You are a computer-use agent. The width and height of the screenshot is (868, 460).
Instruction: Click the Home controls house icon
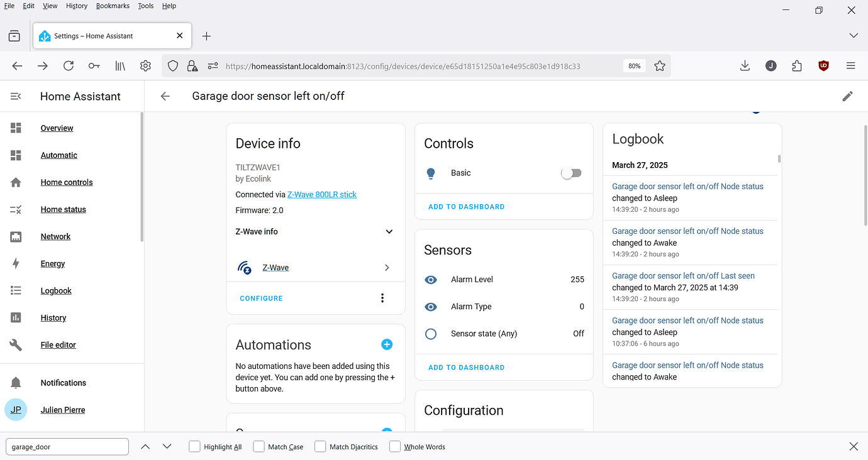tap(16, 182)
